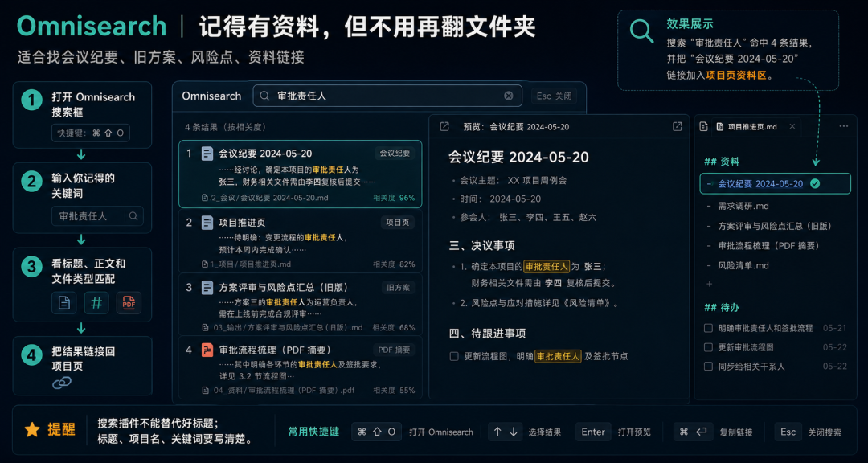Click the PDF 摘要 tag badge

pyautogui.click(x=394, y=350)
